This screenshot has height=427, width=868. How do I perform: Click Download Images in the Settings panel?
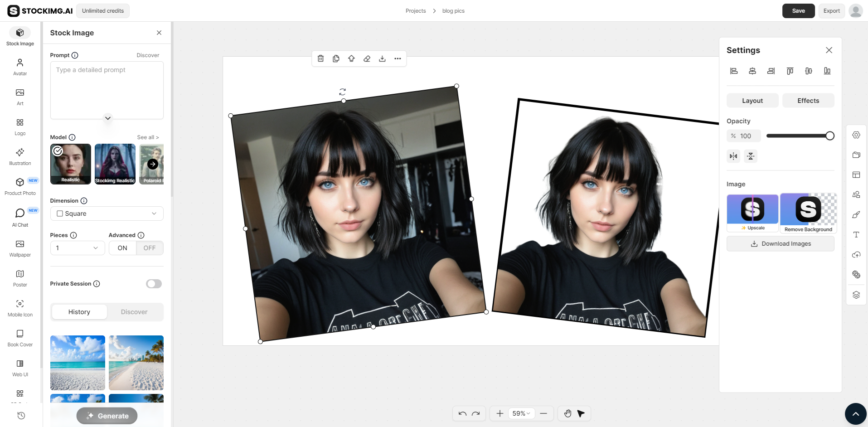point(780,243)
